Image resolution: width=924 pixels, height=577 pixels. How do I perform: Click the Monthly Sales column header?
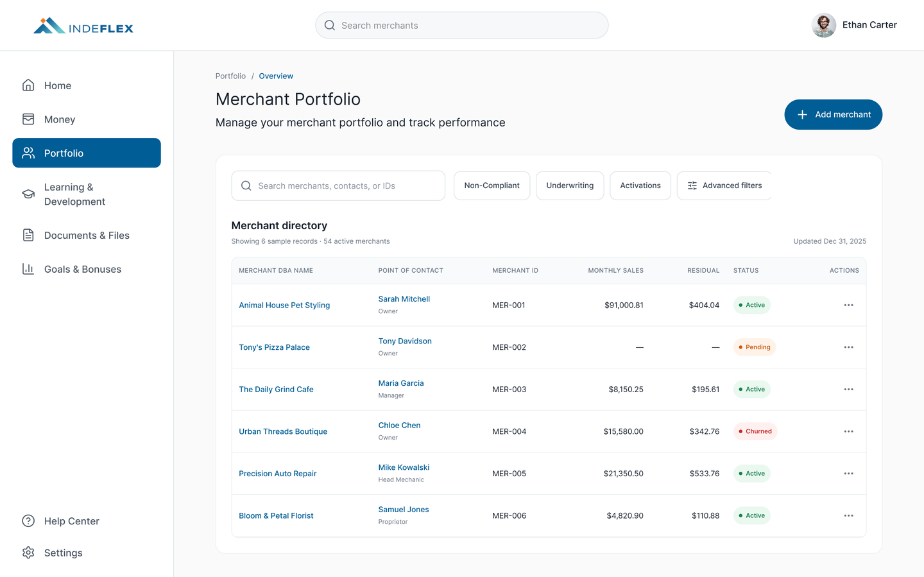point(616,270)
